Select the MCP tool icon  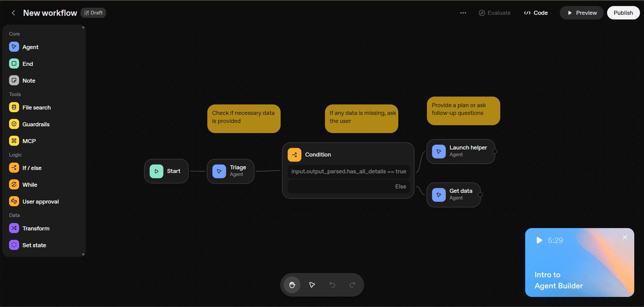coord(14,141)
